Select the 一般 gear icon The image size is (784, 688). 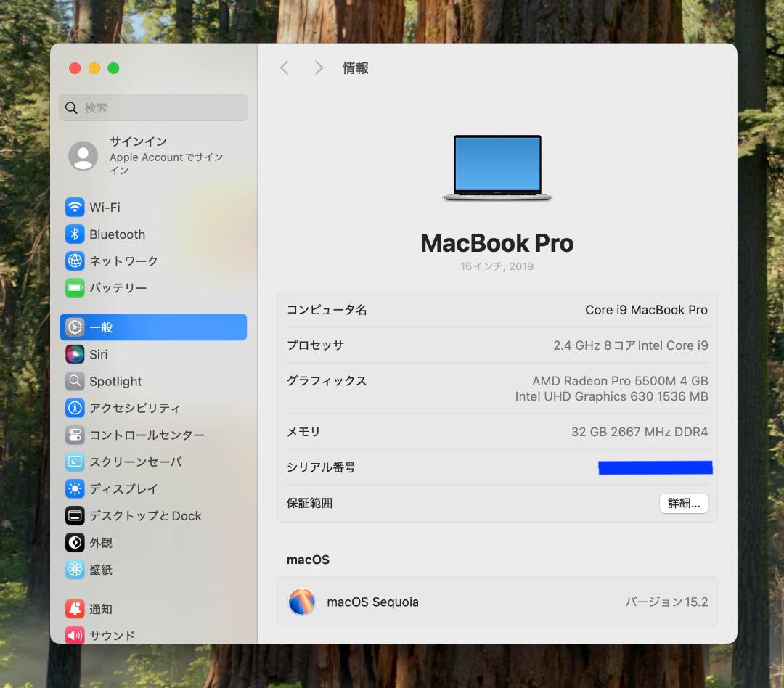point(75,327)
